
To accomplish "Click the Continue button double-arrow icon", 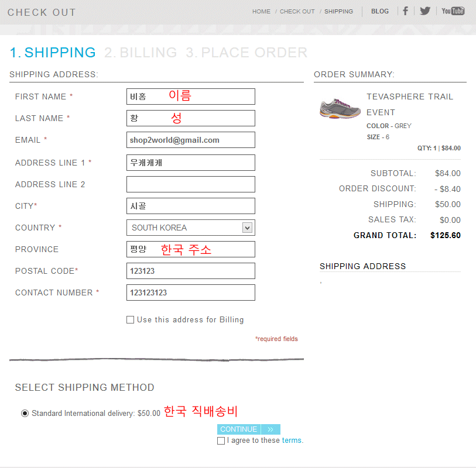I will (270, 429).
